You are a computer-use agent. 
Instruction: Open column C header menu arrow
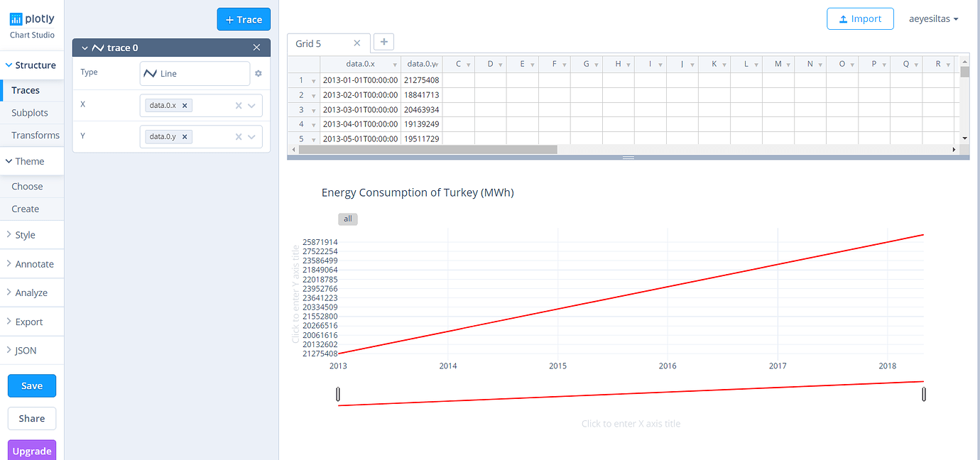(x=469, y=65)
